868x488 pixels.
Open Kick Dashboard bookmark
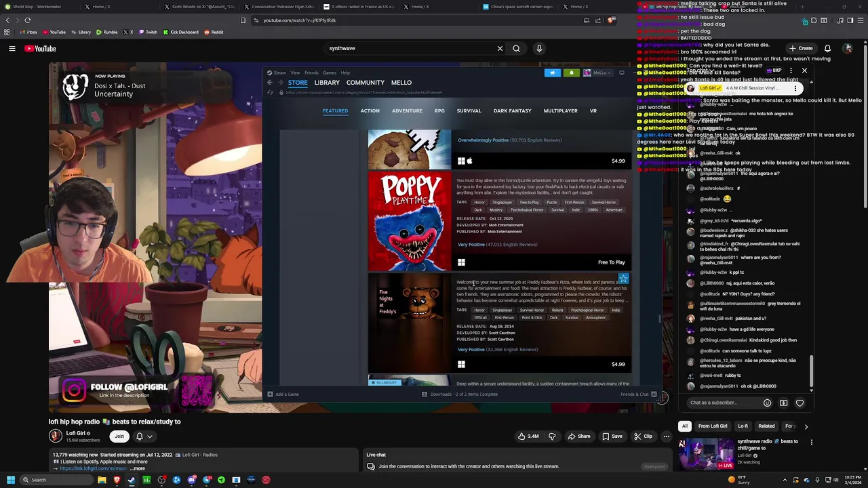tap(180, 32)
